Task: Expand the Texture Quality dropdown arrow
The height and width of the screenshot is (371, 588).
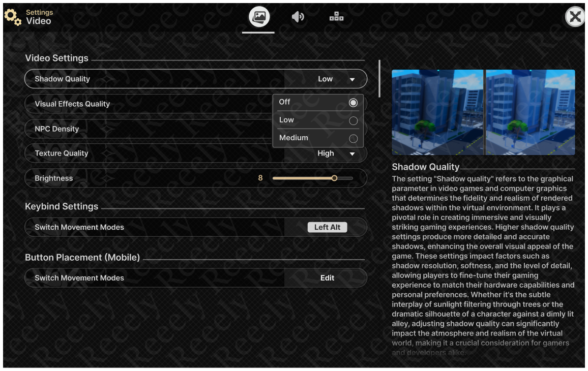Action: pyautogui.click(x=352, y=154)
